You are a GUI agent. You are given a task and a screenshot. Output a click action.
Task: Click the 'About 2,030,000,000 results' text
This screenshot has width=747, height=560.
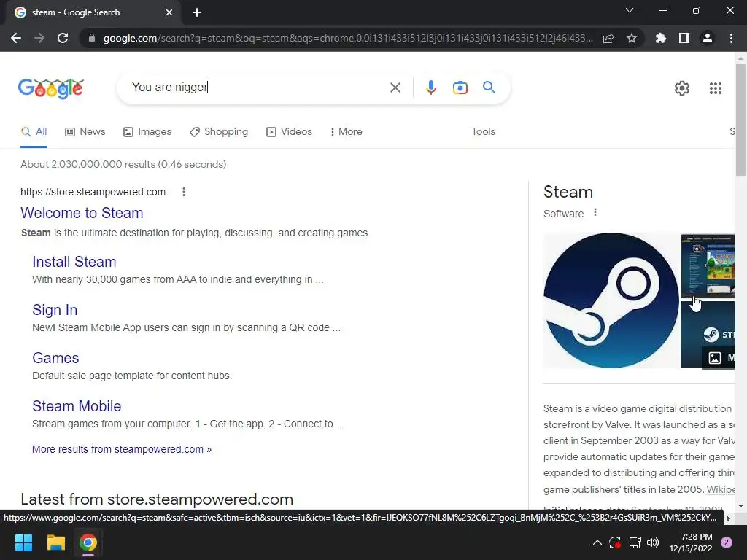[123, 164]
